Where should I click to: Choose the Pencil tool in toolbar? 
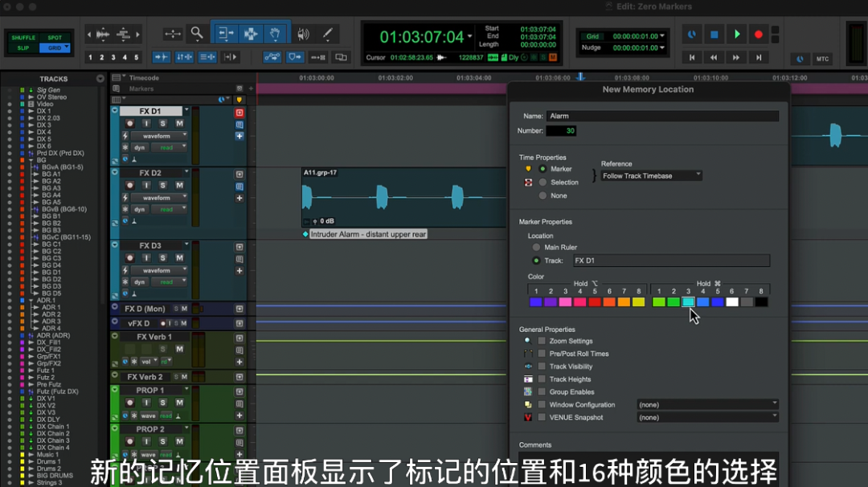(x=327, y=34)
